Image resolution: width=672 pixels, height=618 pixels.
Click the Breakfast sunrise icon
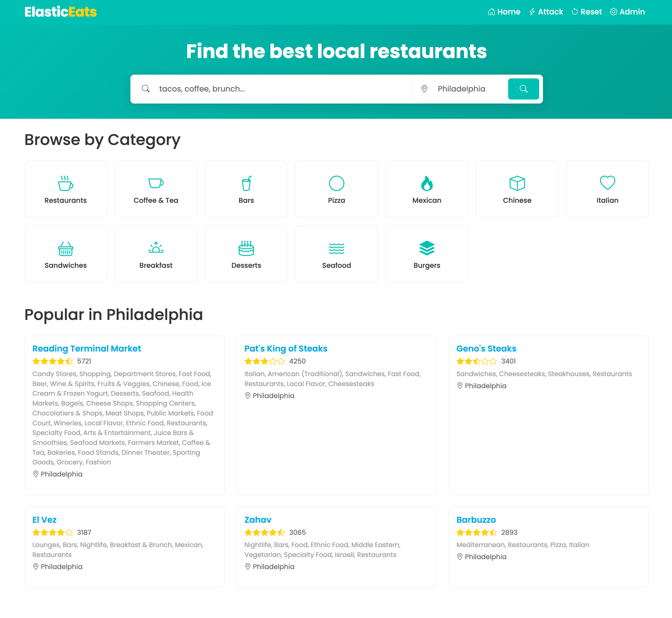click(156, 247)
